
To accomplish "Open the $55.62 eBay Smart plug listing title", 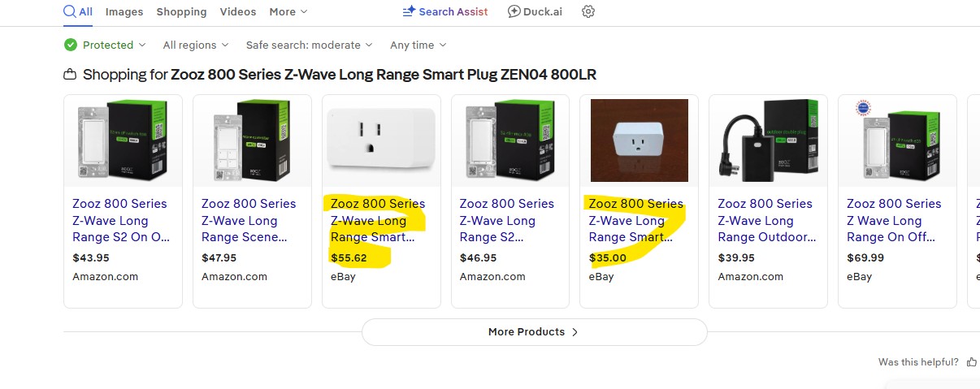I will [x=378, y=220].
